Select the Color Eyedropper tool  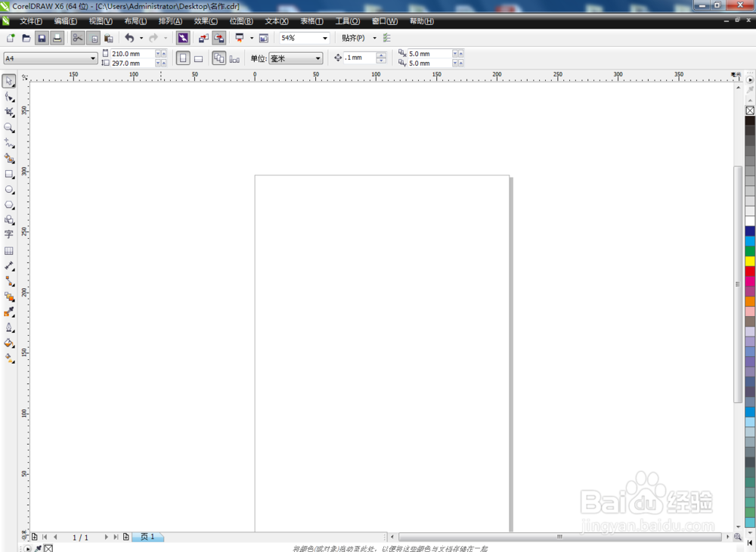[x=9, y=312]
